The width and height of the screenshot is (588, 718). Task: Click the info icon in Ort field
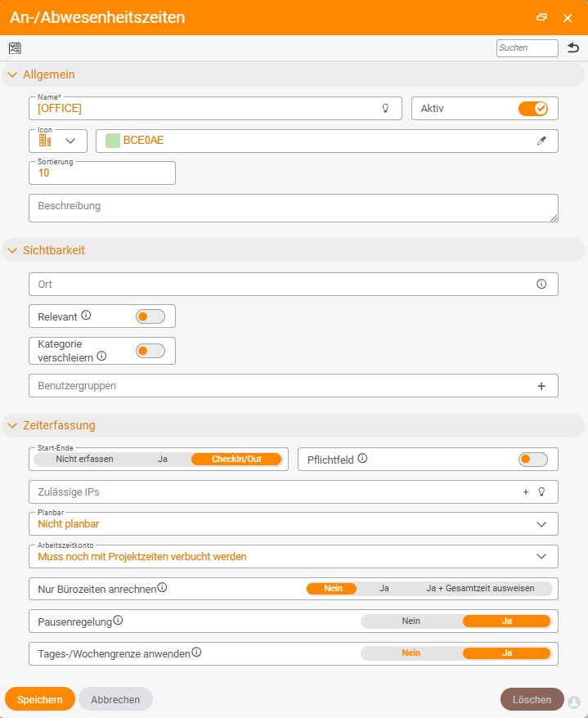pyautogui.click(x=541, y=284)
